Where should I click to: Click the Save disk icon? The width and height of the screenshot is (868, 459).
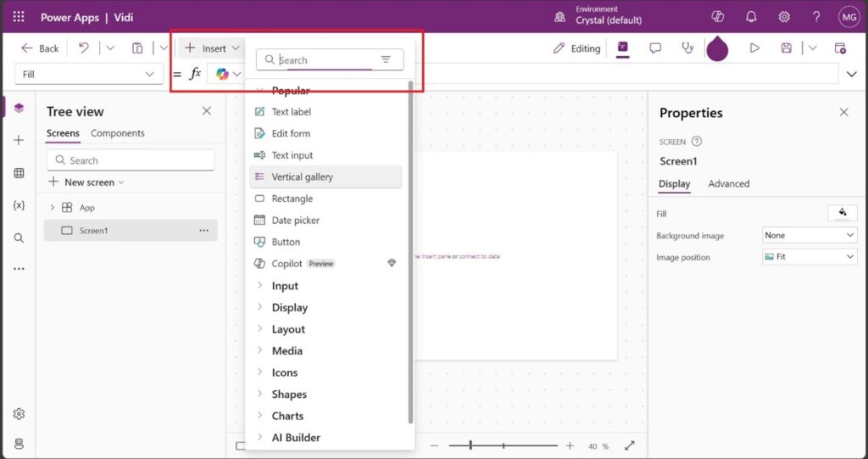787,48
